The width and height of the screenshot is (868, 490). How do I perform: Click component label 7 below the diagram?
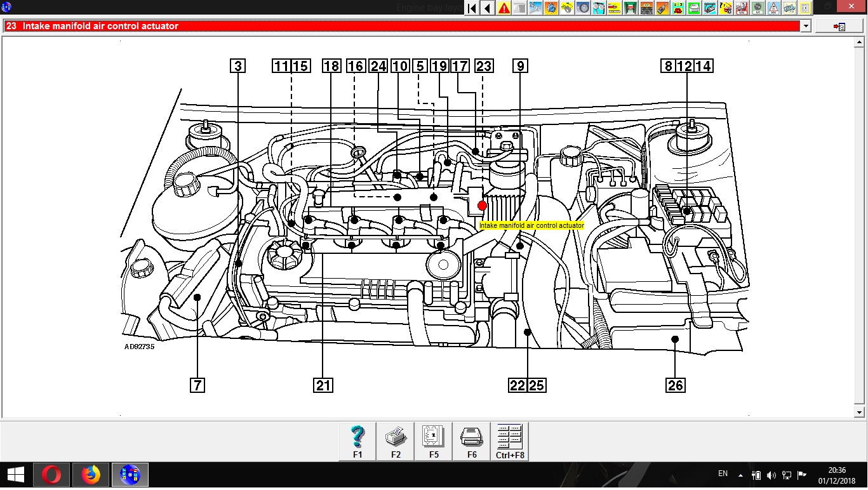(x=197, y=385)
